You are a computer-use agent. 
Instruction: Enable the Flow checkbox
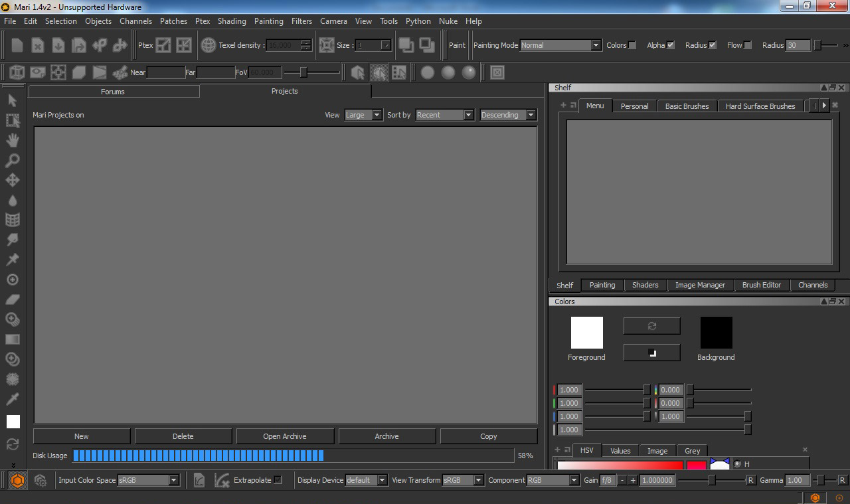point(748,45)
